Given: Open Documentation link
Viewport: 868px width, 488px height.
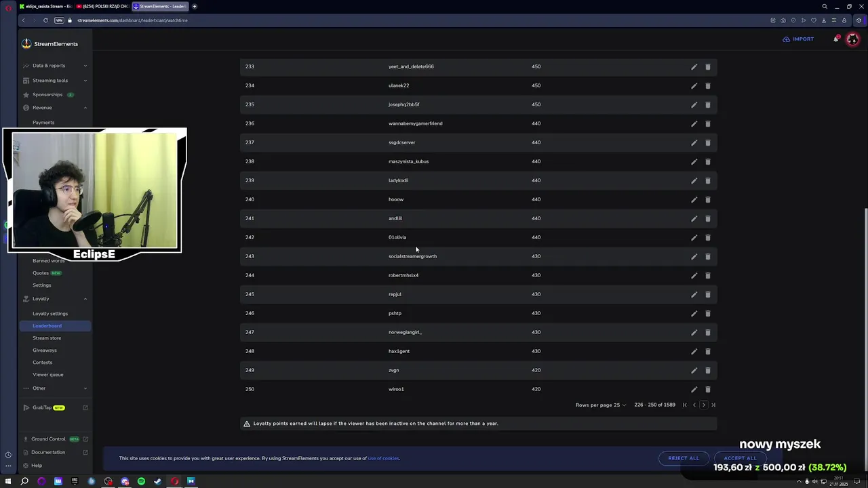Looking at the screenshot, I should pyautogui.click(x=55, y=452).
